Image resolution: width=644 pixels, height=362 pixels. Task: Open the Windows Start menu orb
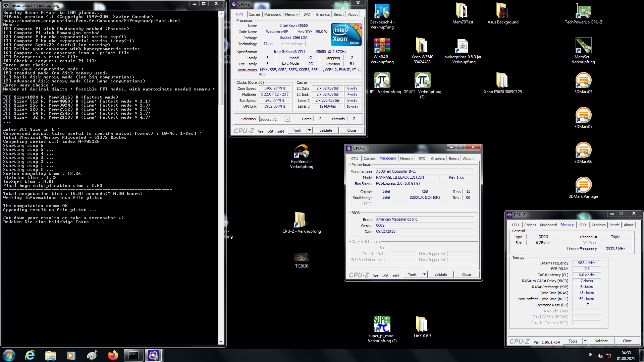coord(9,355)
